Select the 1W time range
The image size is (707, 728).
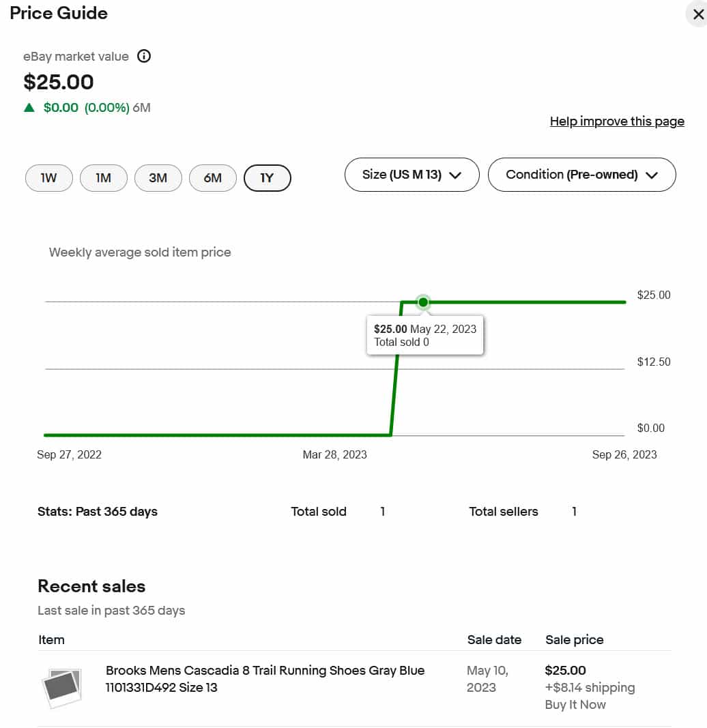pyautogui.click(x=48, y=178)
